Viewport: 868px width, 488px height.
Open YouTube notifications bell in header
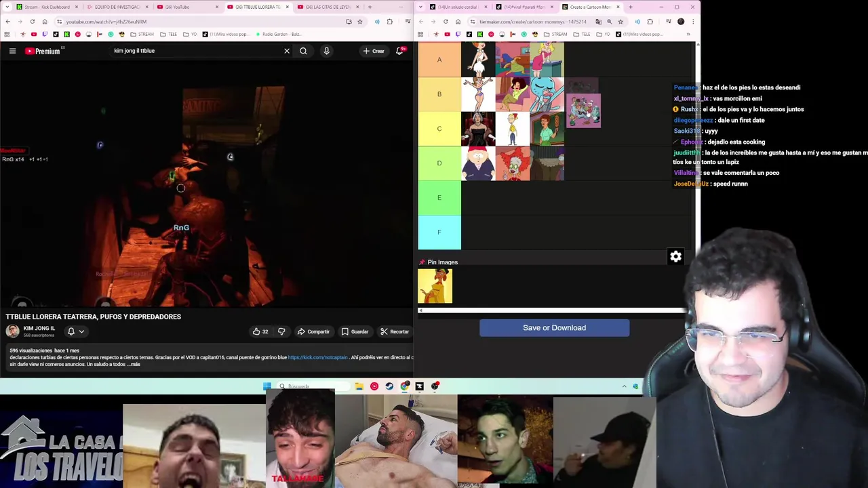(400, 51)
